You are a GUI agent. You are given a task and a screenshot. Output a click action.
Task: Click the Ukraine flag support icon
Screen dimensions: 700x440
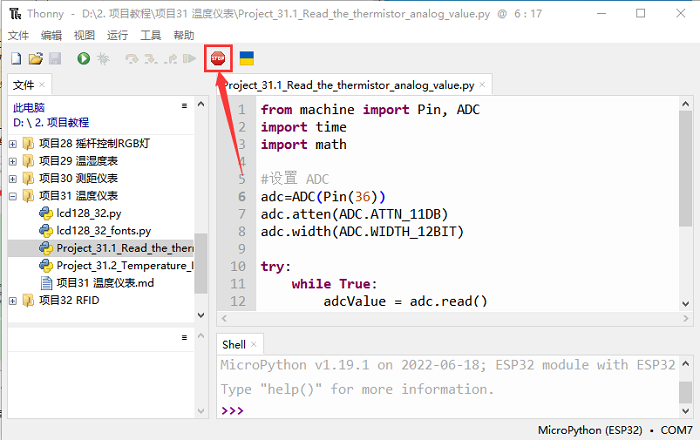pyautogui.click(x=246, y=59)
